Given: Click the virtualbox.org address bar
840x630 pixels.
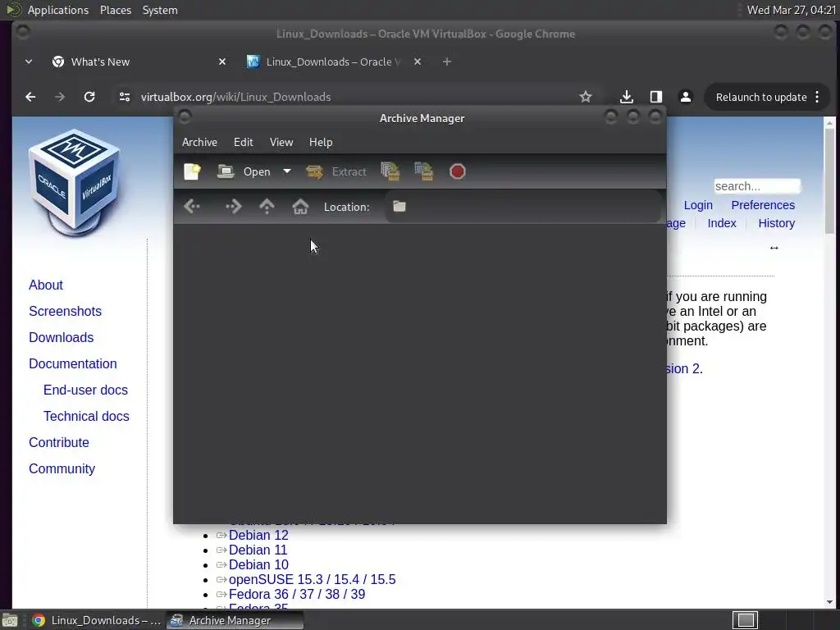Looking at the screenshot, I should pos(235,97).
